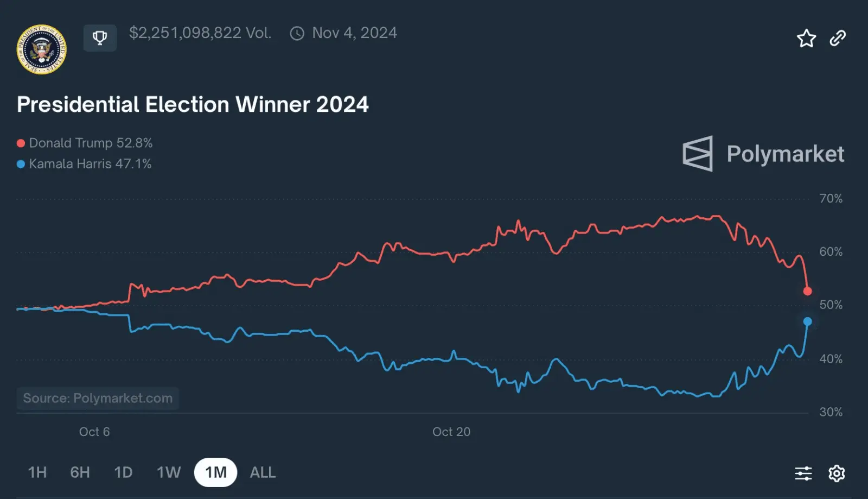Click the clock icon beside Nov 4, 2024

297,34
